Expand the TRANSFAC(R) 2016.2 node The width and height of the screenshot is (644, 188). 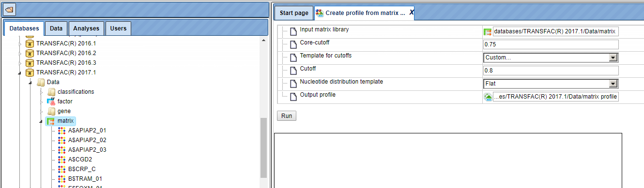[20, 53]
